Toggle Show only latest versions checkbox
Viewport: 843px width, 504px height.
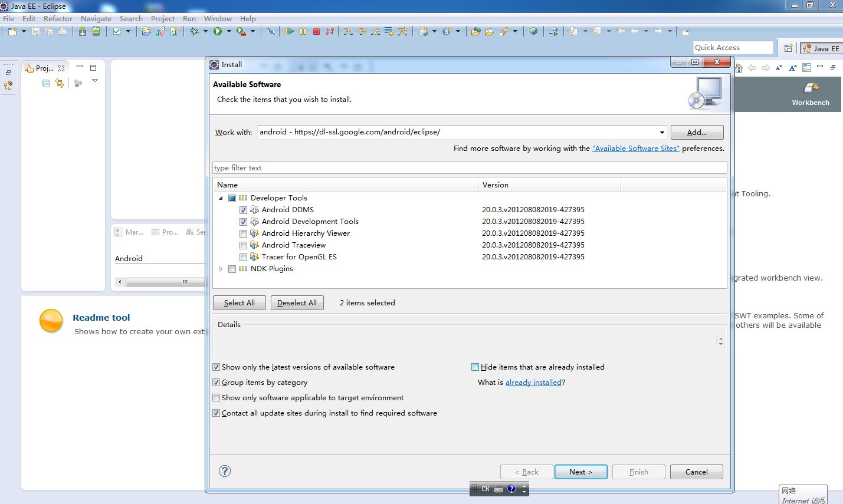pyautogui.click(x=217, y=367)
